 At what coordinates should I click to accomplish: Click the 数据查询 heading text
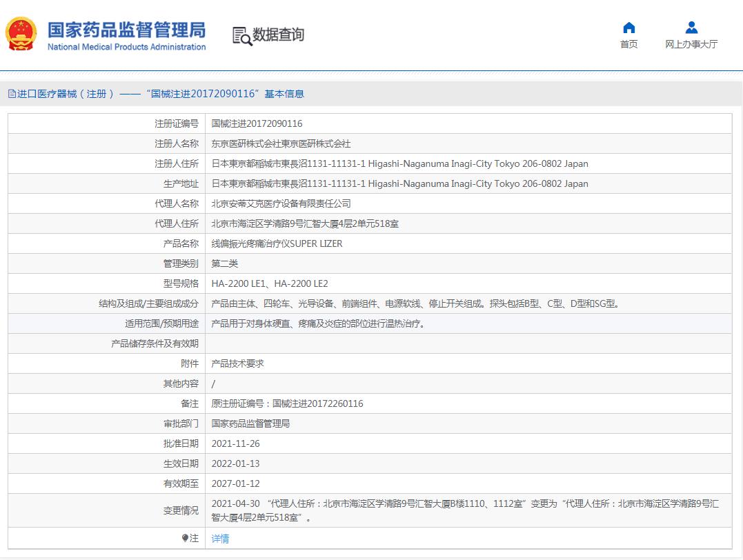click(278, 34)
